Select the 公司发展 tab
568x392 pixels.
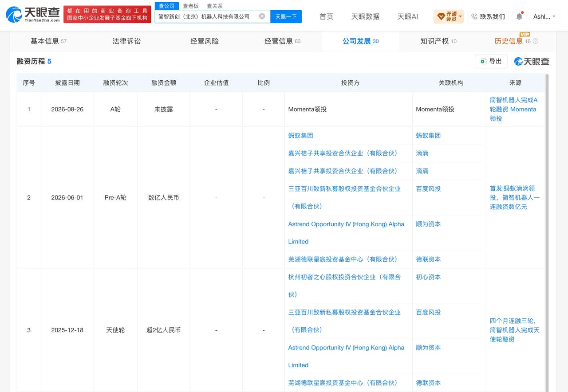(x=360, y=41)
